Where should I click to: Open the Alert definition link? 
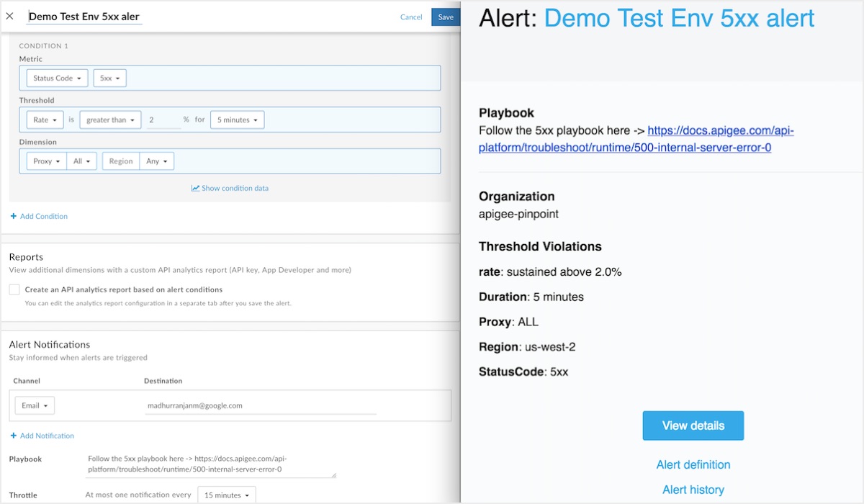693,465
